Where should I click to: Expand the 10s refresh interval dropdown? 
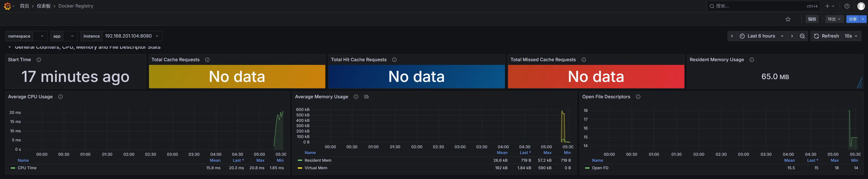851,36
